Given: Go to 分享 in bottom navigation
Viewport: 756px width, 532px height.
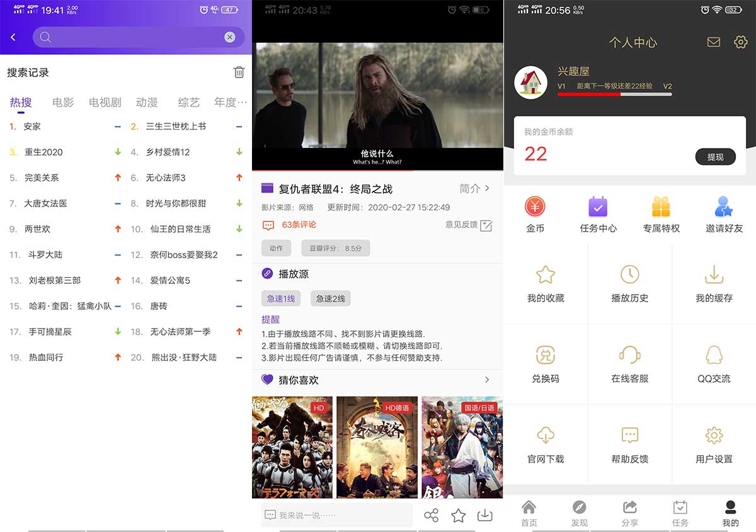Looking at the screenshot, I should [630, 513].
